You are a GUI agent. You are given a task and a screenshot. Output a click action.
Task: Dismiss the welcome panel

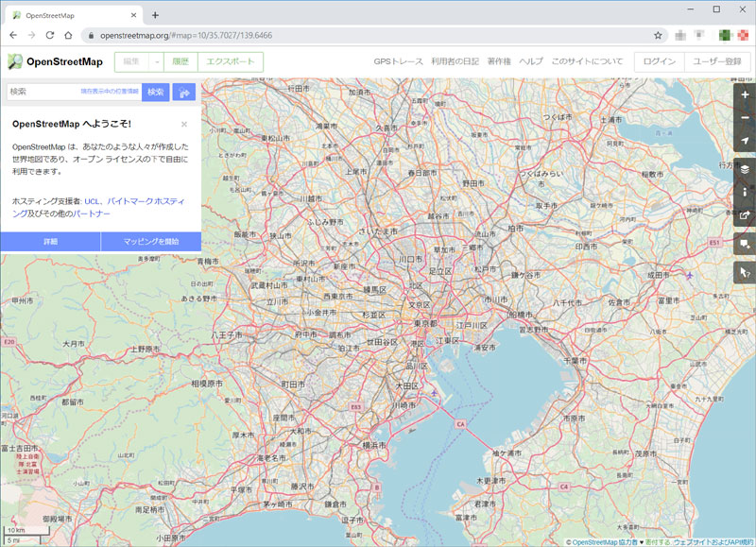point(184,125)
